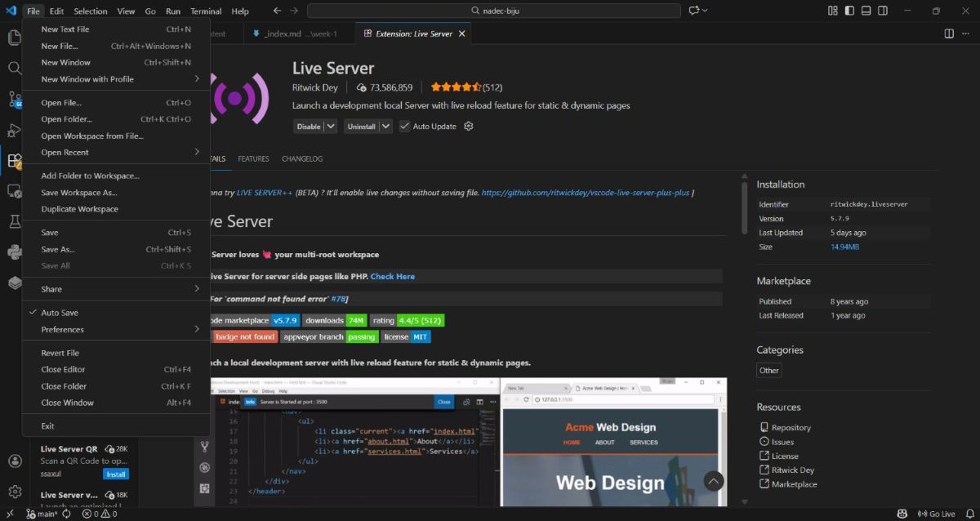Viewport: 980px width, 521px height.
Task: Switch to the FEATURES tab
Action: click(x=253, y=158)
